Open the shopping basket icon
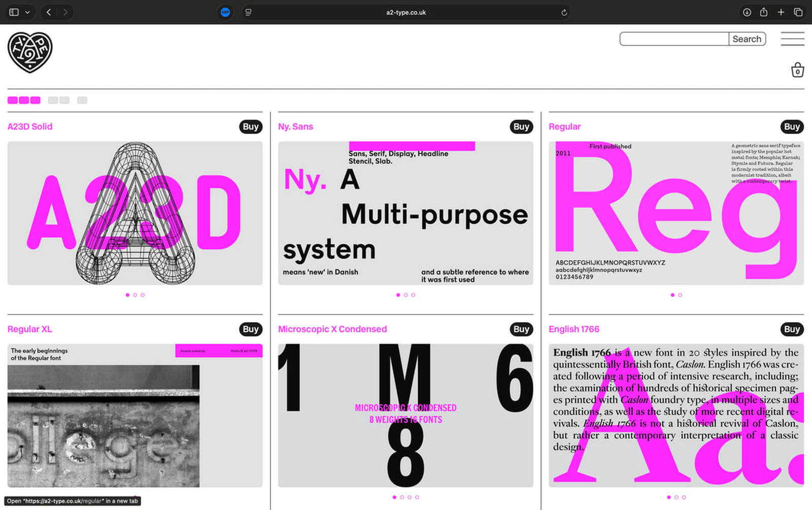The image size is (812, 510). (x=797, y=70)
